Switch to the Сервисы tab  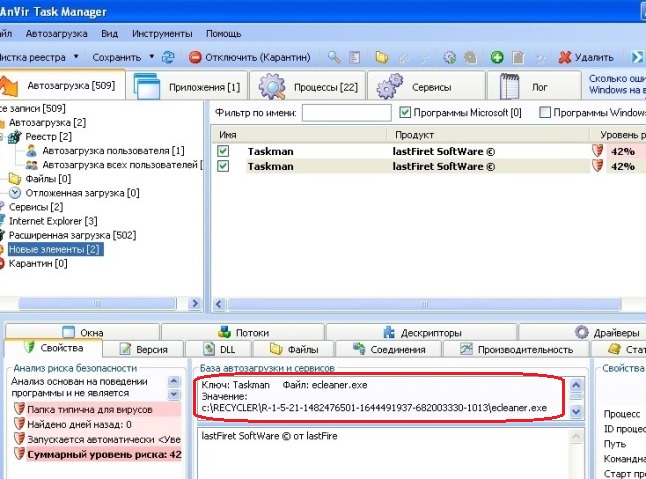426,86
